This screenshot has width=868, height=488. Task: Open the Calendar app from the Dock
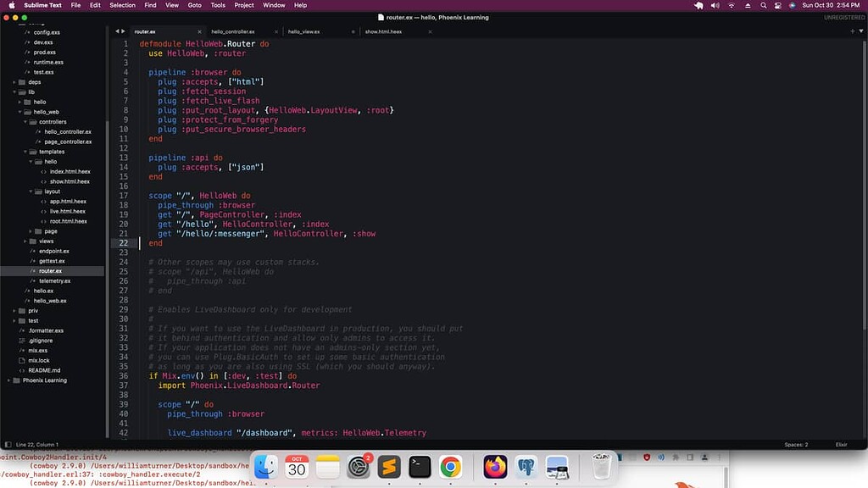pyautogui.click(x=298, y=468)
